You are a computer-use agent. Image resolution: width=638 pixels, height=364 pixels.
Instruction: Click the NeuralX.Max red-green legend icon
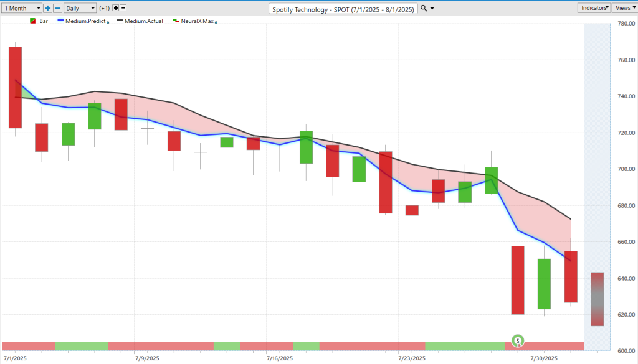(176, 21)
